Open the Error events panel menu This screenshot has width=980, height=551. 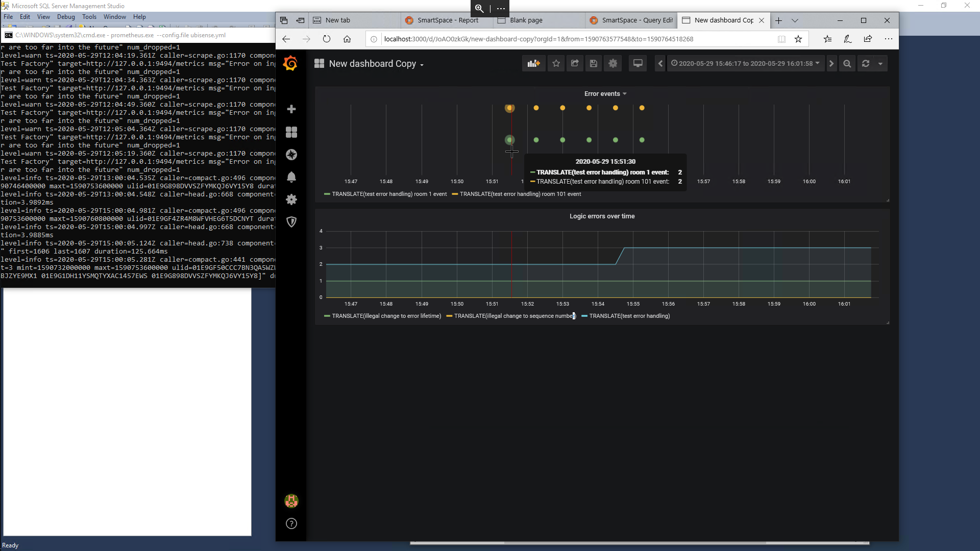pos(605,94)
